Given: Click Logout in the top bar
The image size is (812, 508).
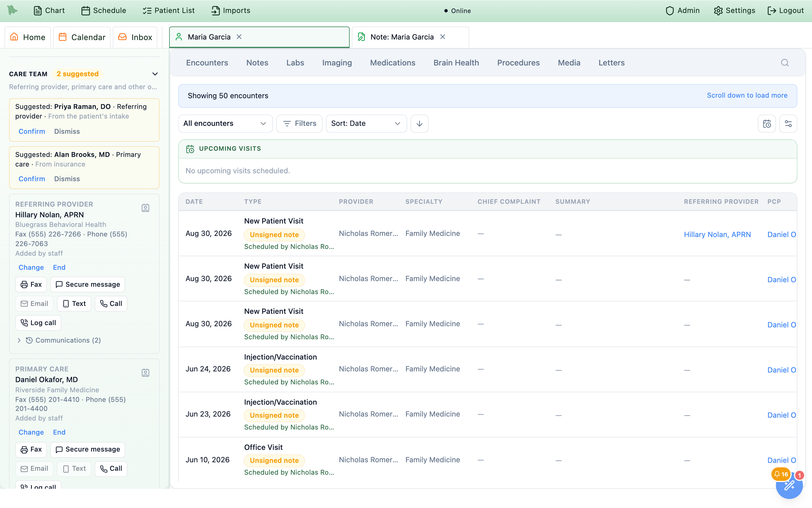Looking at the screenshot, I should (x=785, y=10).
